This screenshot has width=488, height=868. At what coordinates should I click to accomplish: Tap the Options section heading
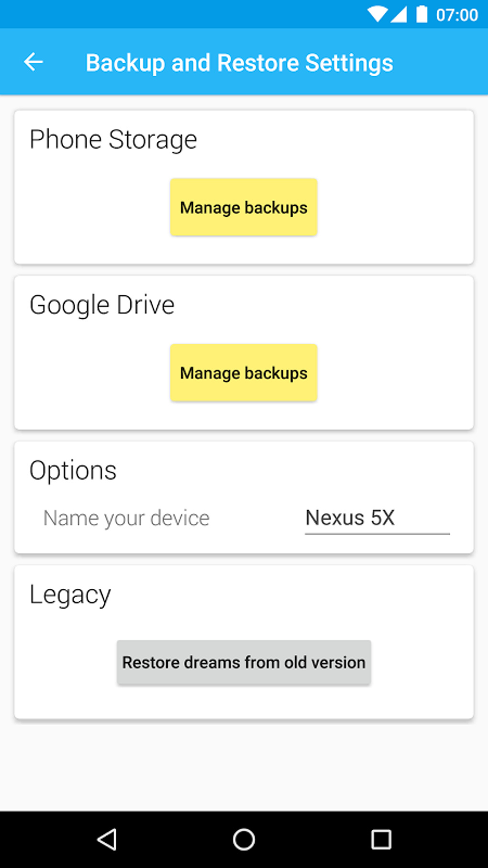pos(73,471)
